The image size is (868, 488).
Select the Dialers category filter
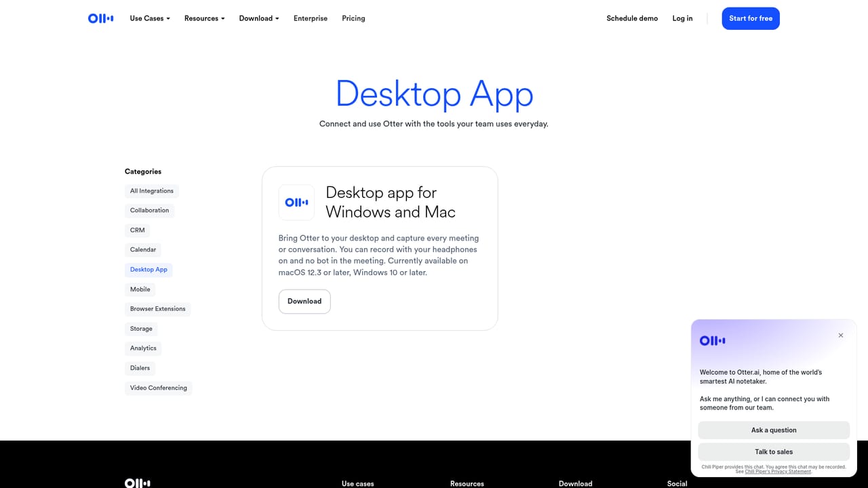click(x=140, y=368)
